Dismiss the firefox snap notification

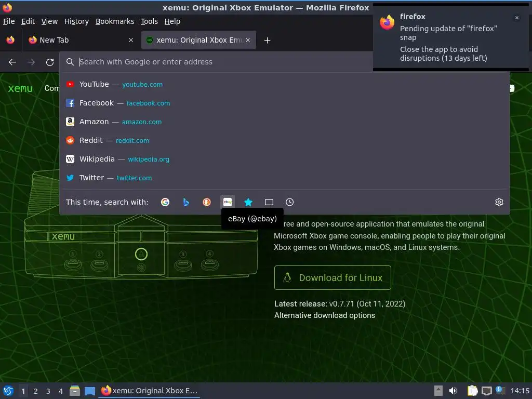[517, 18]
